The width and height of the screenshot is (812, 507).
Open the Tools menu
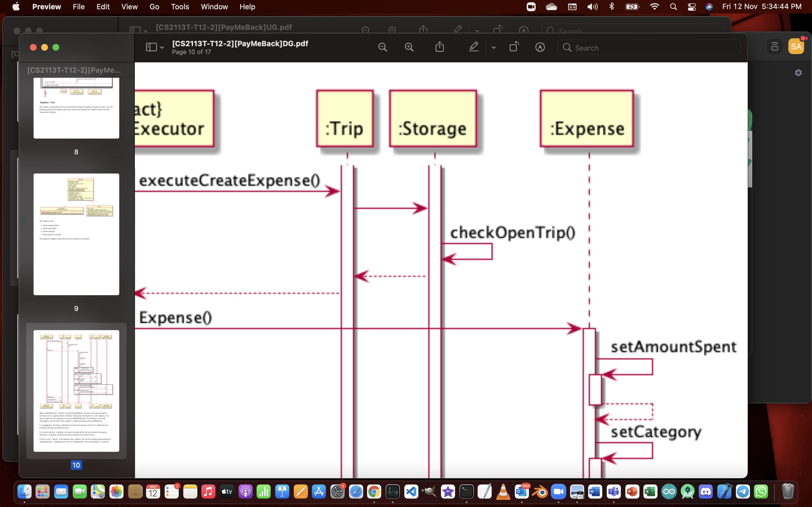(x=180, y=7)
